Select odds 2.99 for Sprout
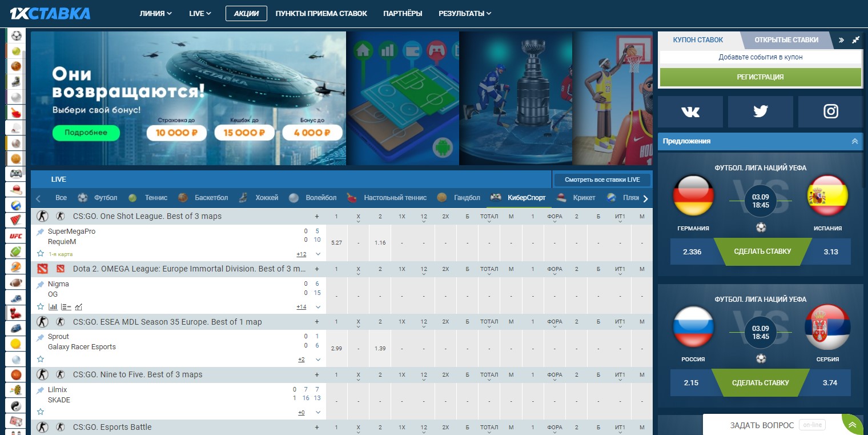Screen dimensions: 868x435 (x=336, y=349)
